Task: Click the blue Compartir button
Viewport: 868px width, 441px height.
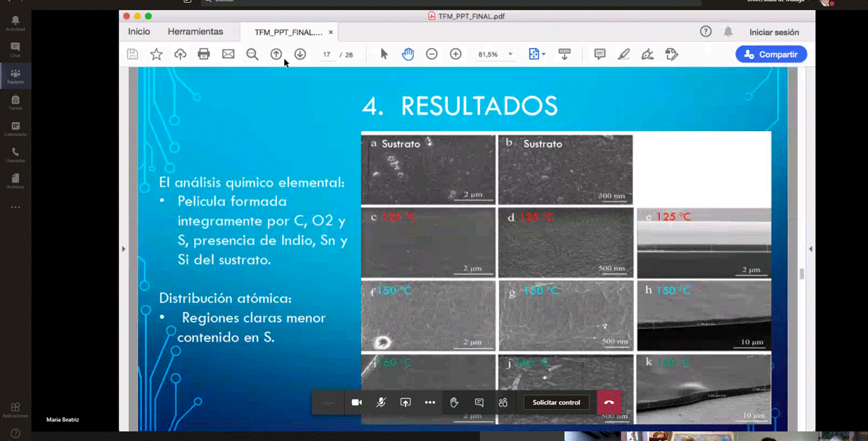Action: click(771, 54)
